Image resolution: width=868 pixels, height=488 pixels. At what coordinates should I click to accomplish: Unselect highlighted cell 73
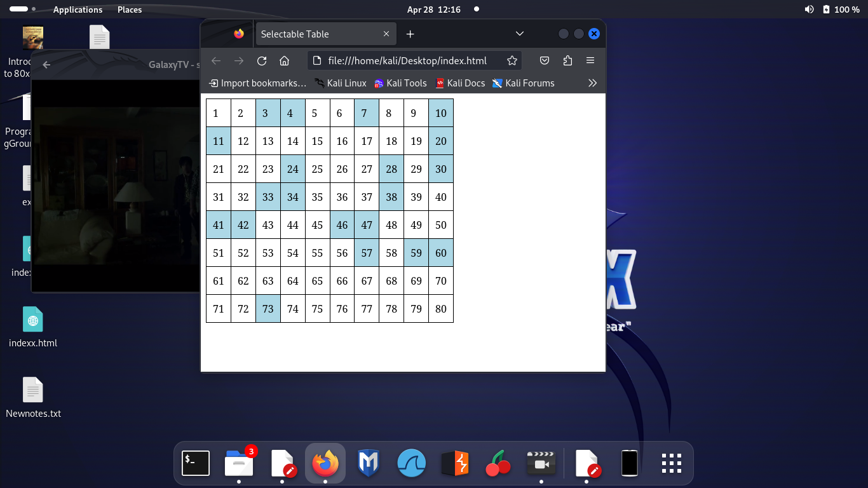[268, 309]
